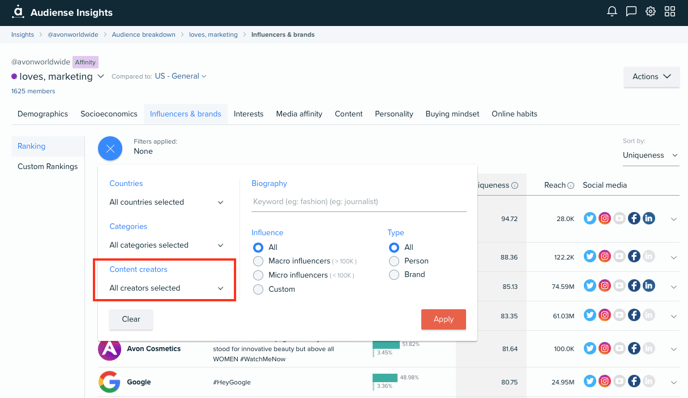Click the Instagram icon in the 88.36 row

605,256
